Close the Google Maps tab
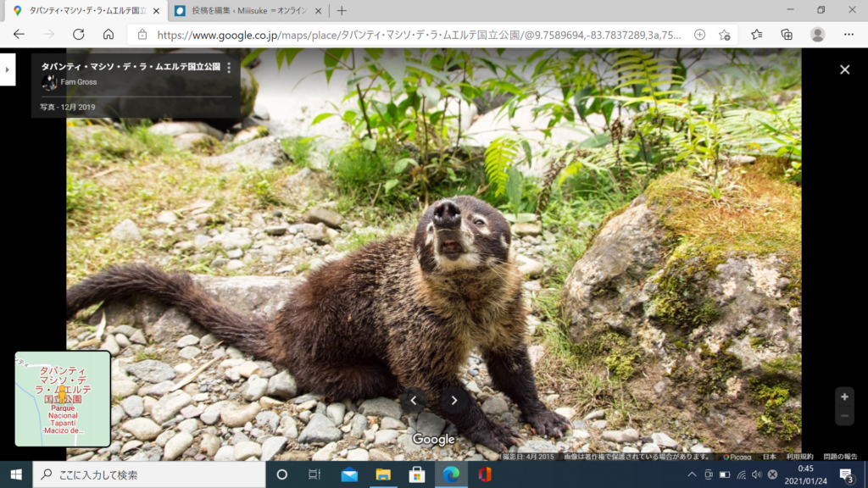Viewport: 868px width, 488px height. pos(156,10)
